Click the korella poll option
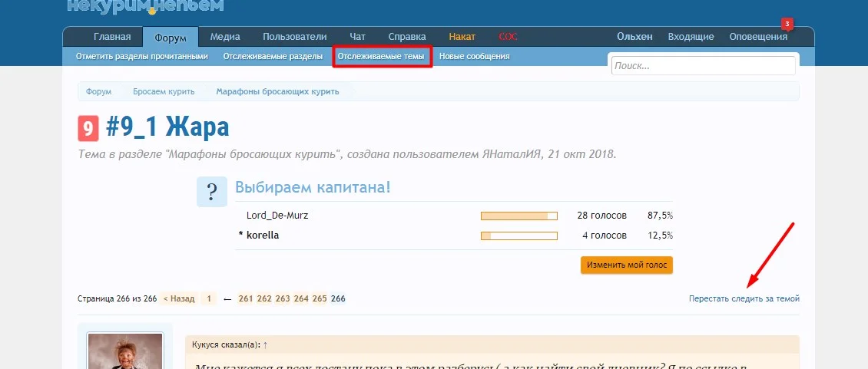 (263, 236)
